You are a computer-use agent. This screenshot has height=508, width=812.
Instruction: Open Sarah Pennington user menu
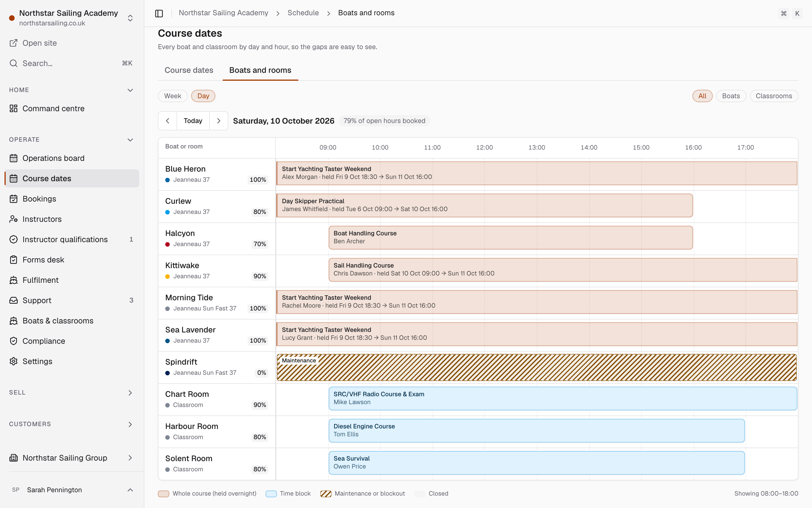click(x=72, y=490)
